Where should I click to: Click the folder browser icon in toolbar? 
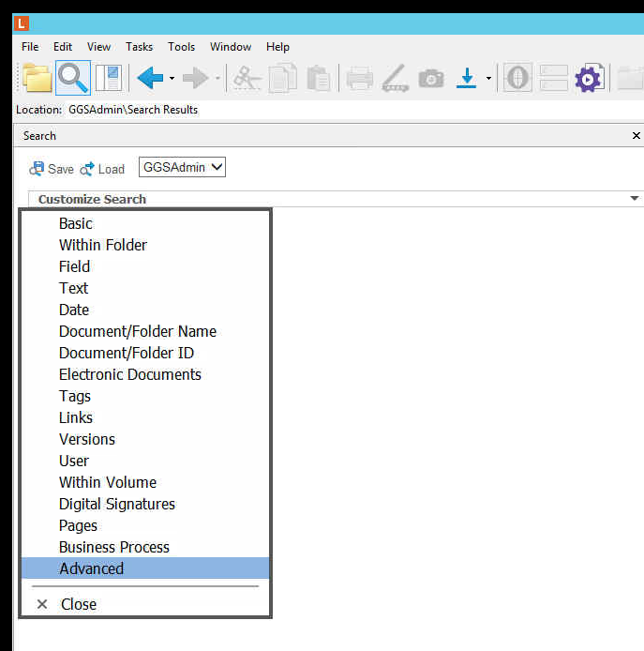point(37,78)
